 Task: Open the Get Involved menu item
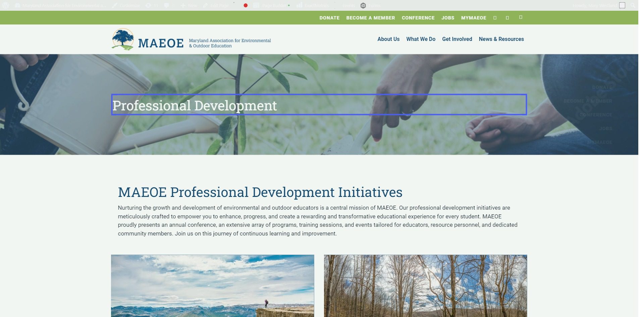click(457, 39)
